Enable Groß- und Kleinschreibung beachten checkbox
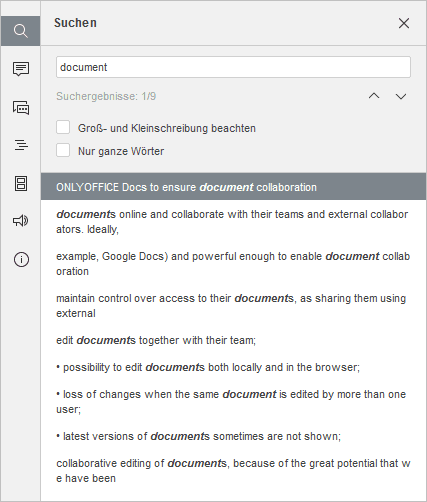427x502 pixels. pos(63,128)
